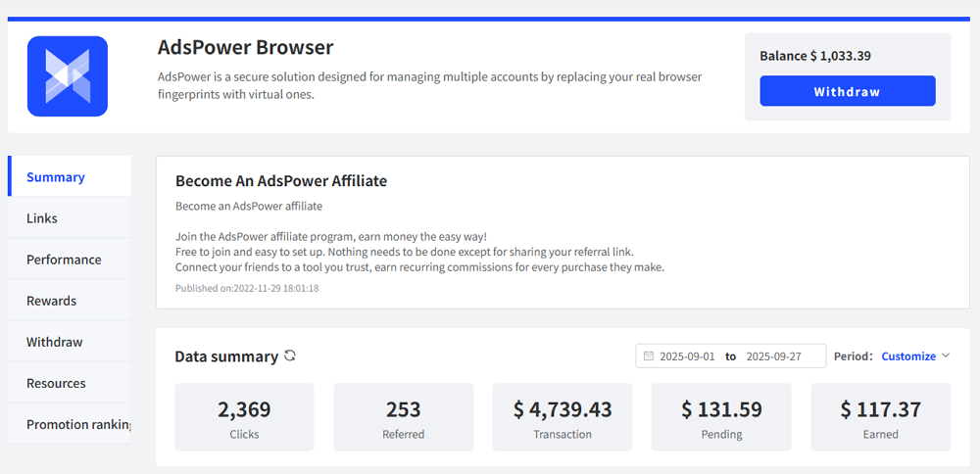This screenshot has width=980, height=474.
Task: Click the Transaction amount card
Action: point(563,417)
